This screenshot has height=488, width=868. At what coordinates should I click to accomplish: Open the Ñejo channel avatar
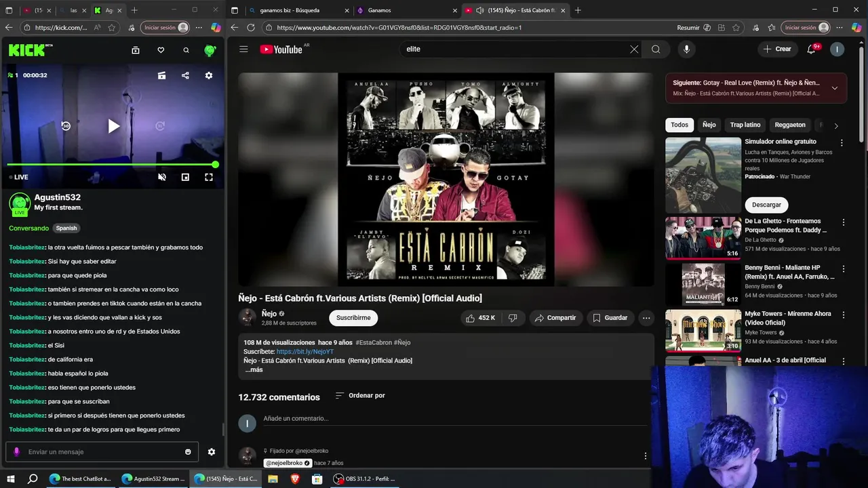(248, 317)
